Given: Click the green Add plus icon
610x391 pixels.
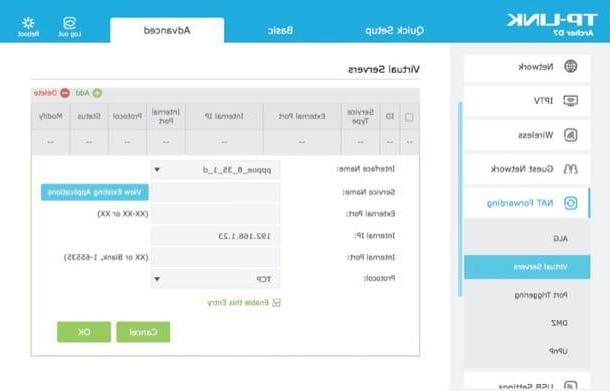Looking at the screenshot, I should 97,93.
